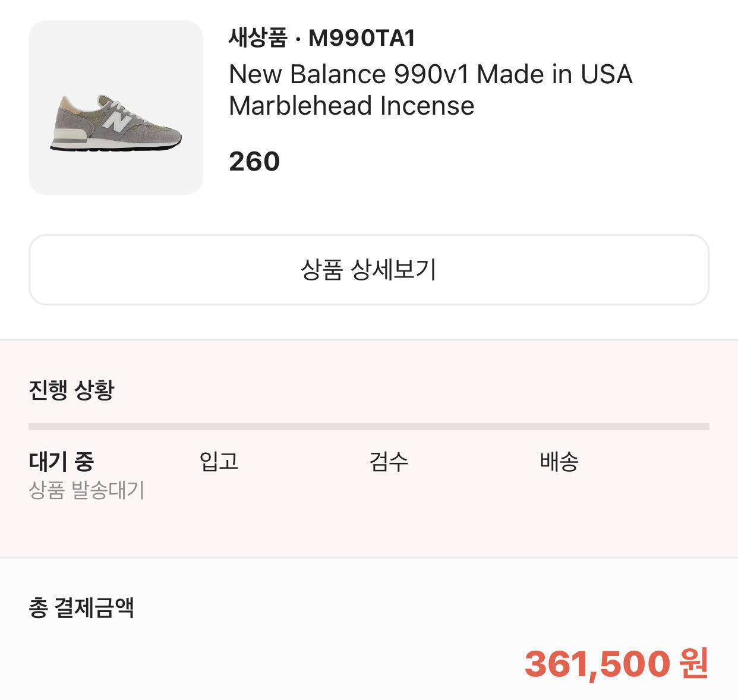
Task: Tap the red 원 currency unit
Action: (694, 664)
